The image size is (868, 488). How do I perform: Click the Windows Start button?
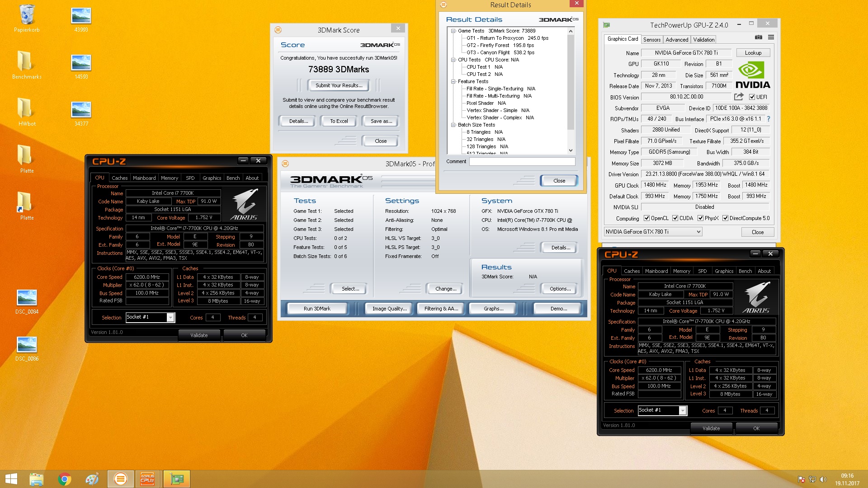click(x=11, y=479)
